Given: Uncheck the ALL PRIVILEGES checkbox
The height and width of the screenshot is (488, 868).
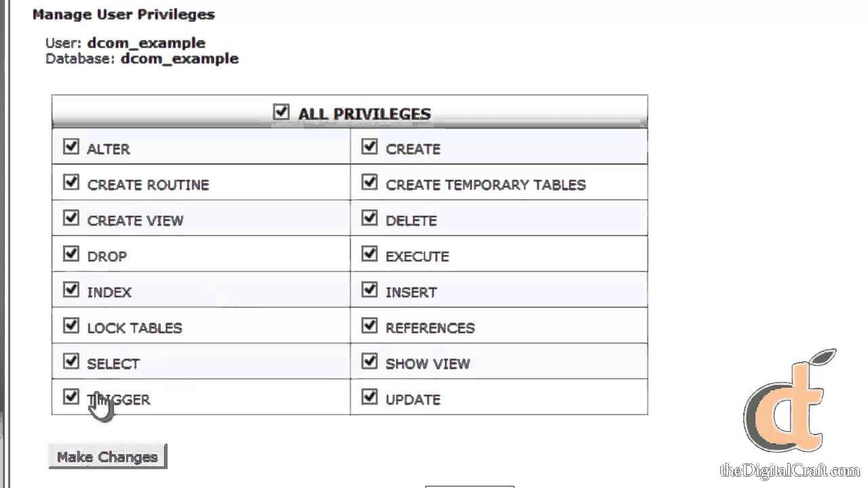Looking at the screenshot, I should (281, 112).
